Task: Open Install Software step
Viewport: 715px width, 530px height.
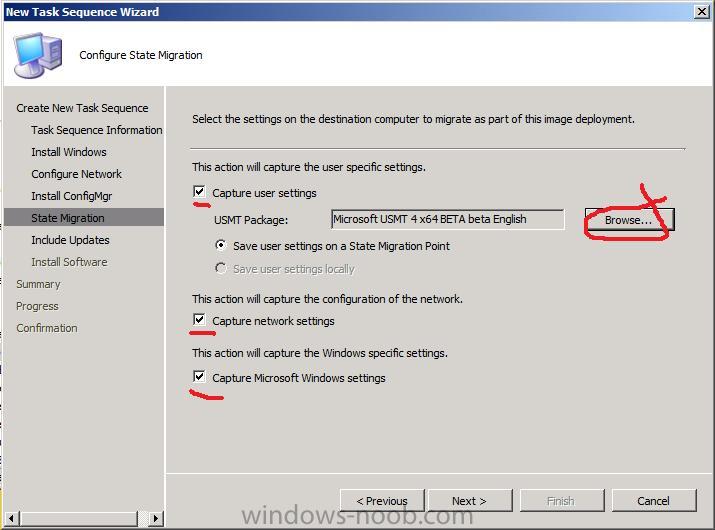Action: click(x=69, y=262)
